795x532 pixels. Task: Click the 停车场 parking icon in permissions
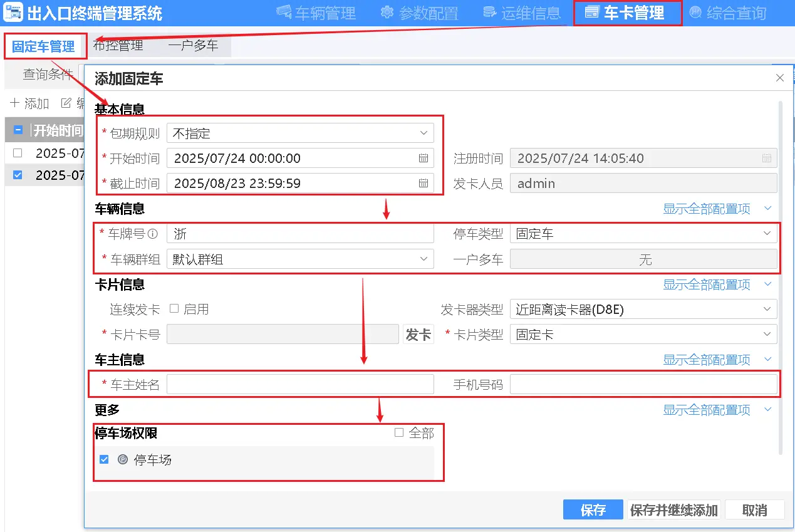[x=123, y=460]
